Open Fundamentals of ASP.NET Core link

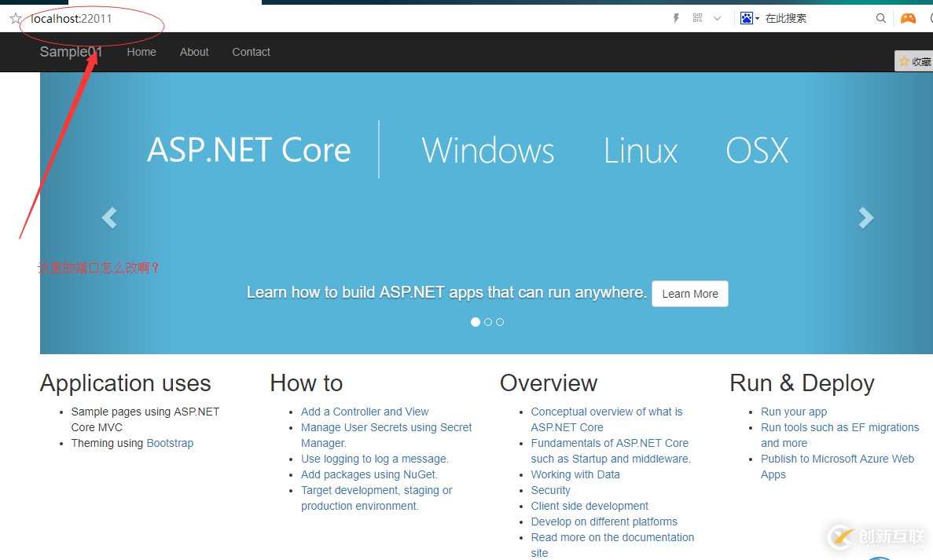coord(611,451)
